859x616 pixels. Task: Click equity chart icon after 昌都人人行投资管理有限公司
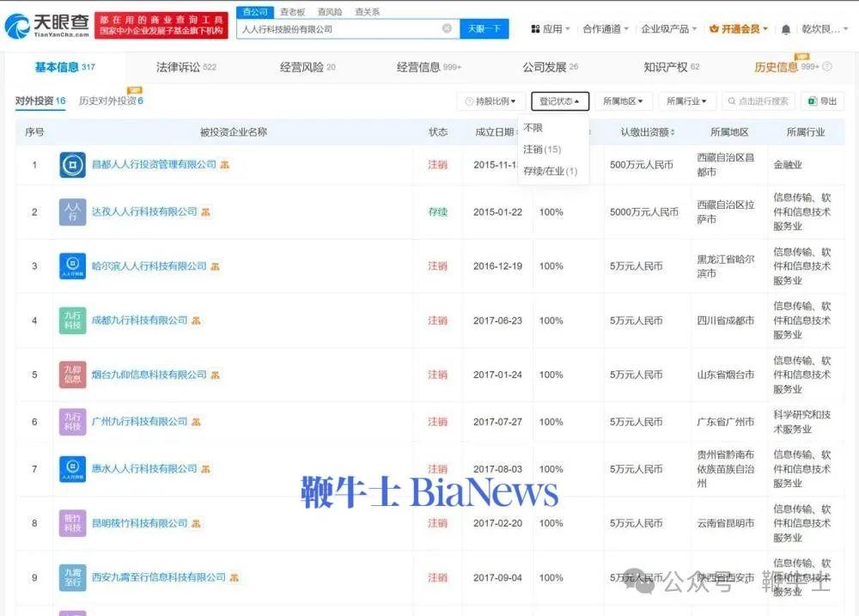coord(224,164)
